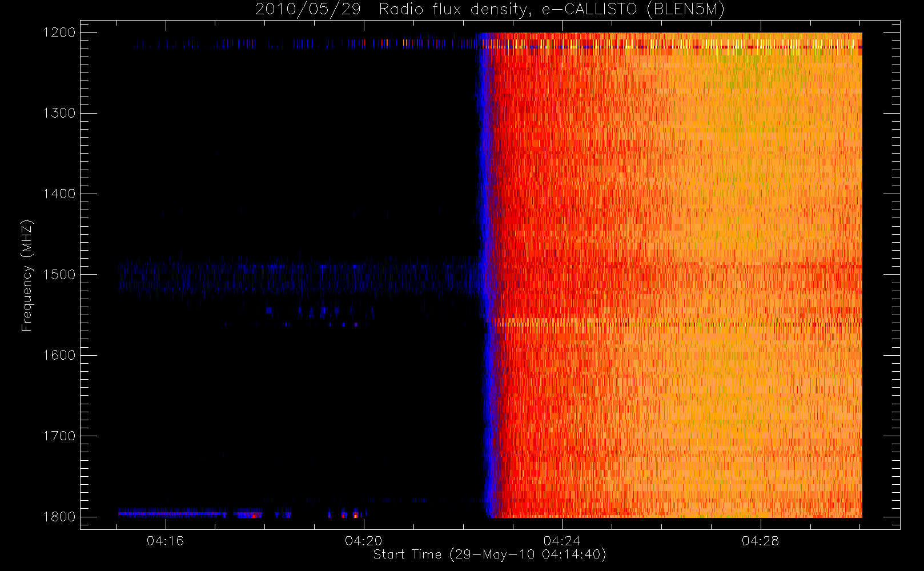Click the 1500 frequency tick label

tap(59, 275)
